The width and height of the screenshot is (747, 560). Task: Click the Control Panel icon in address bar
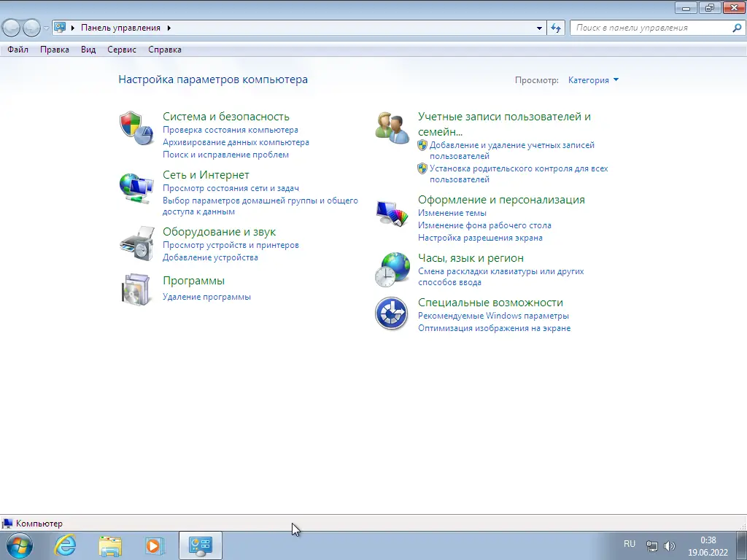point(60,27)
